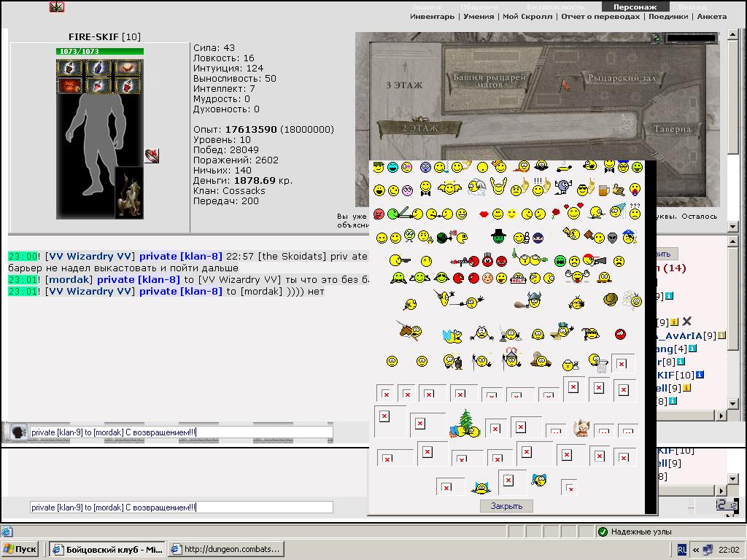This screenshot has height=560, width=747.
Task: Insert the smiley with pacifier
Action: click(635, 190)
